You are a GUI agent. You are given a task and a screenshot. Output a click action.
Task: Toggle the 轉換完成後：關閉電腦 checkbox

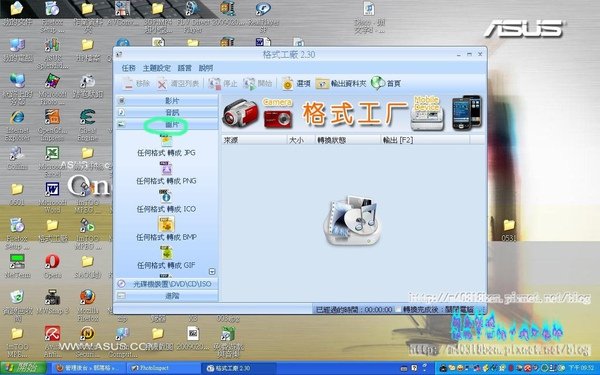(x=399, y=309)
